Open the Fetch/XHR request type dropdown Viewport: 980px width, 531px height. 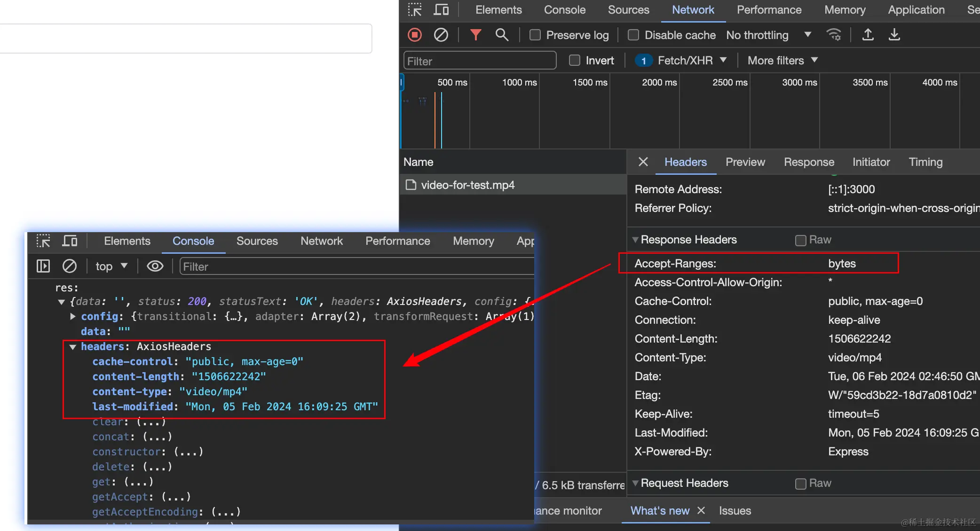(x=681, y=60)
